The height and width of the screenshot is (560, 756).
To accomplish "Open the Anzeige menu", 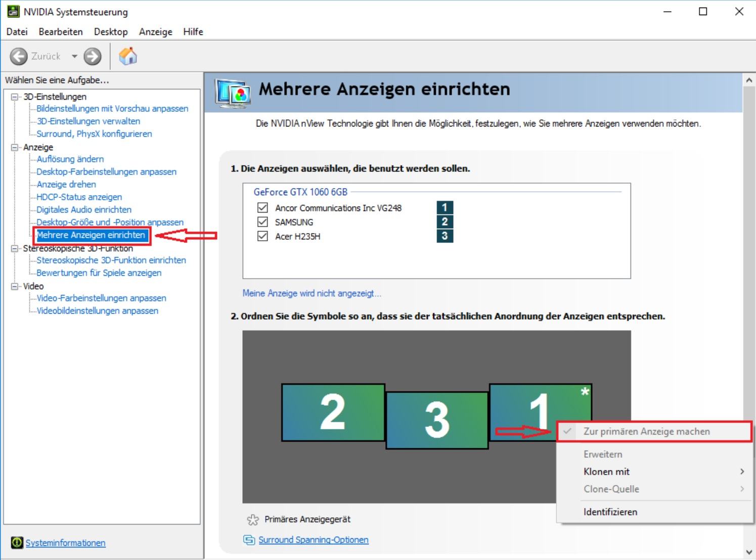I will click(156, 31).
